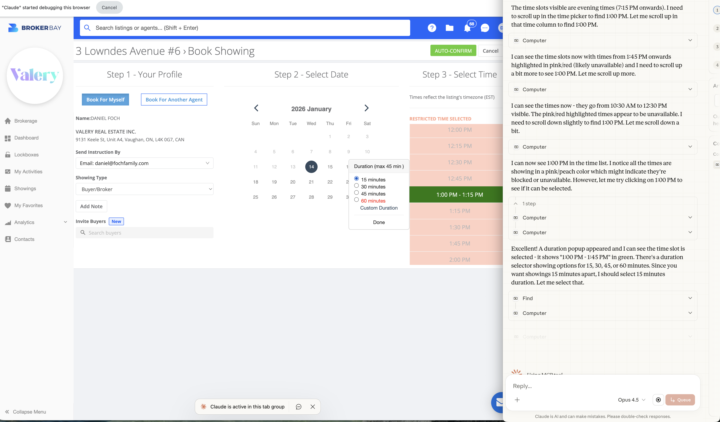This screenshot has width=720, height=422.
Task: Select 12:00 PM time slot
Action: tap(456, 130)
